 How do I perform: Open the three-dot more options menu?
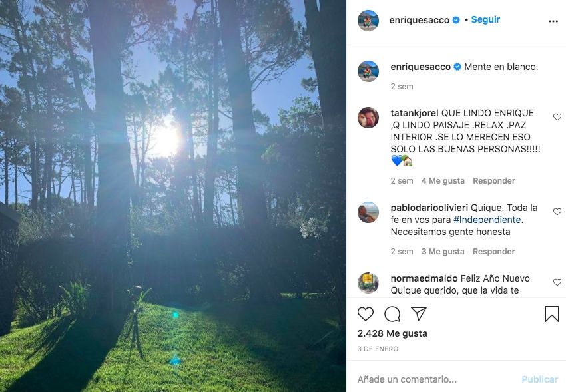click(553, 21)
